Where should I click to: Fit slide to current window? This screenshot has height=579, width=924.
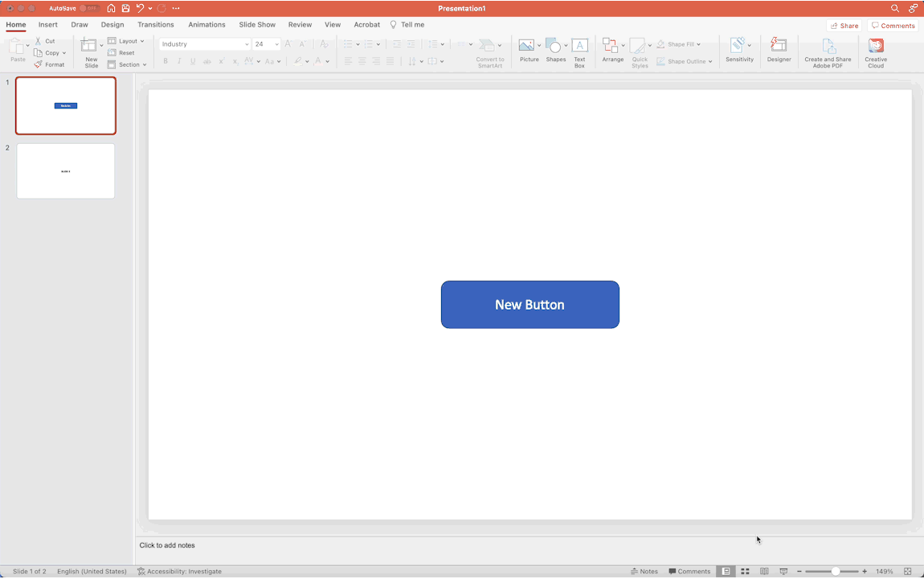coord(908,571)
